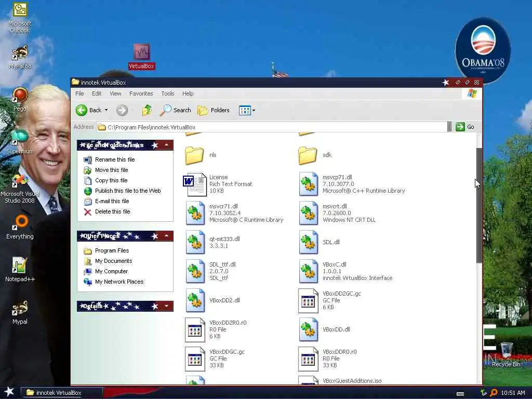This screenshot has height=399, width=532.
Task: Open the Help menu
Action: (188, 94)
